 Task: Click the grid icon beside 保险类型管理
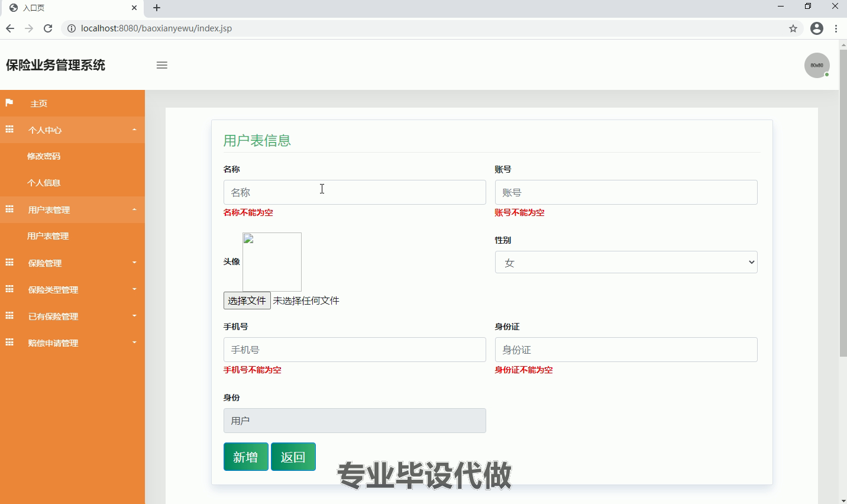point(9,289)
